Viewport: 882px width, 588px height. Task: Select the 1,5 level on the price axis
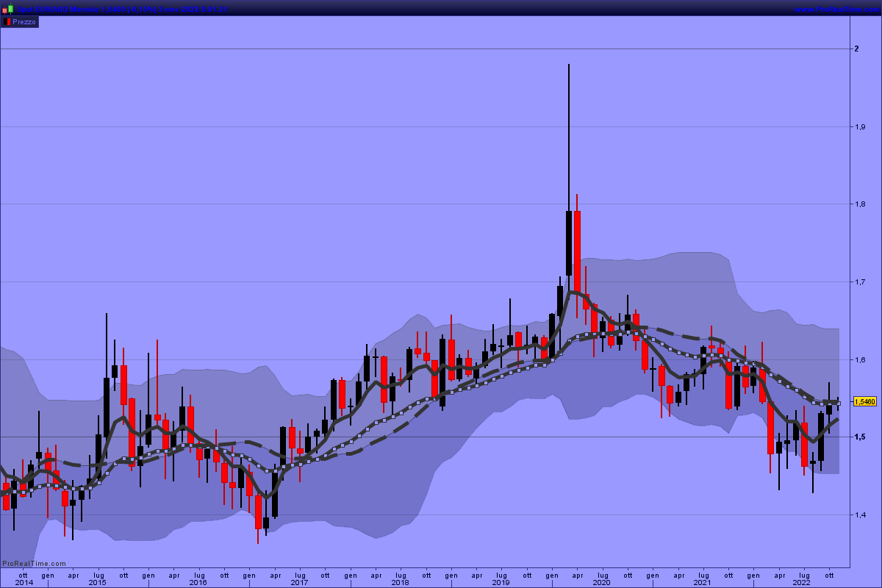pos(859,437)
